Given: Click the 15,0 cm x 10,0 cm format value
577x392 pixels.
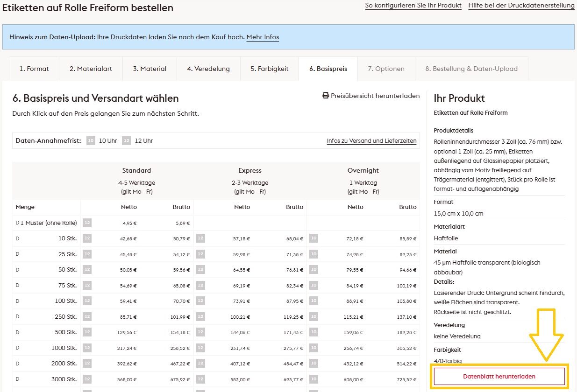Looking at the screenshot, I should click(x=458, y=213).
